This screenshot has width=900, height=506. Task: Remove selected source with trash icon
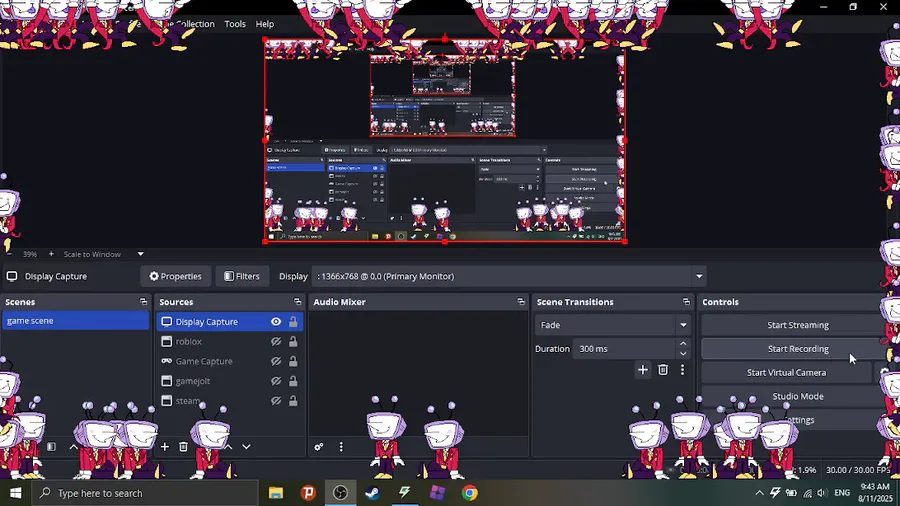(x=183, y=446)
